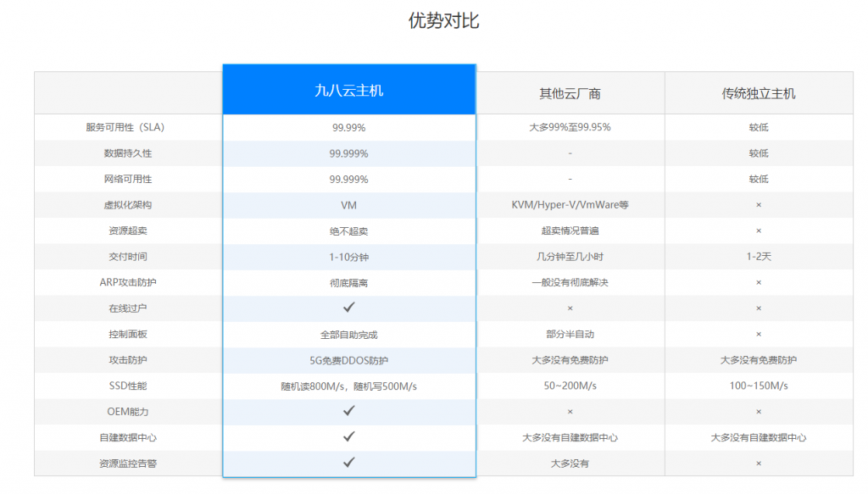Click the 99.999% value in 数据持久性 row
The width and height of the screenshot is (868, 494).
348,153
